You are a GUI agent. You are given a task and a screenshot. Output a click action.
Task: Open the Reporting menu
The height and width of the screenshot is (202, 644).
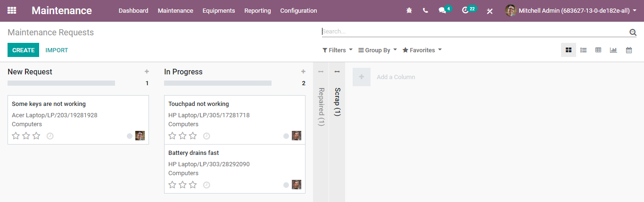257,10
